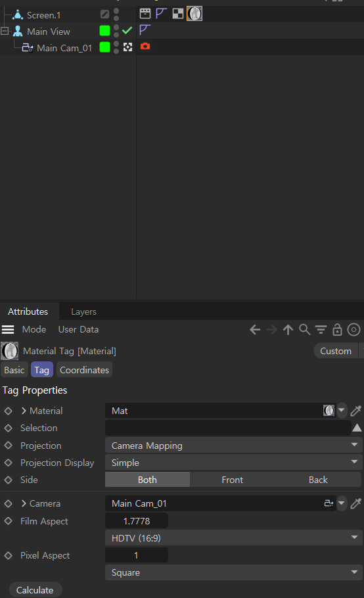
Task: Click the up arrow in Attributes toolbar
Action: [288, 329]
